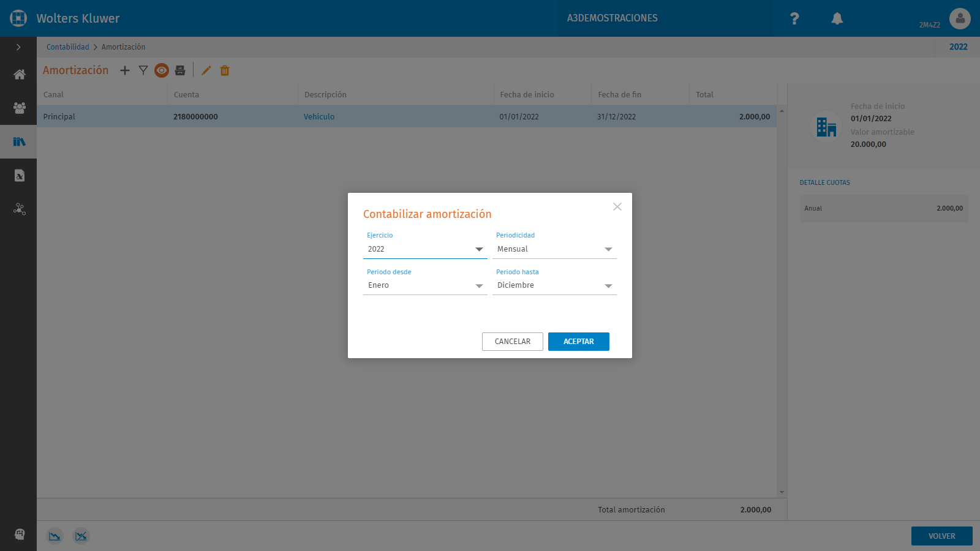The height and width of the screenshot is (551, 980).
Task: Close the Contabilizar amortización dialog
Action: (x=617, y=207)
